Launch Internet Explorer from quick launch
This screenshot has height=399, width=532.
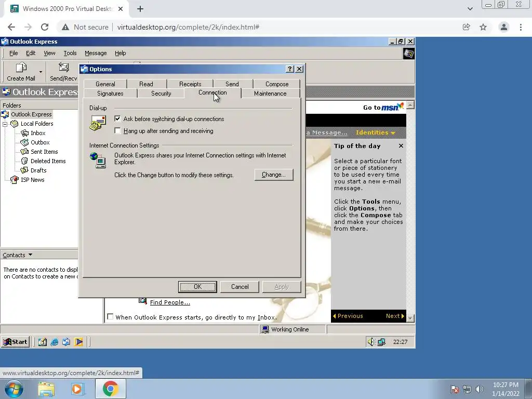coord(54,342)
